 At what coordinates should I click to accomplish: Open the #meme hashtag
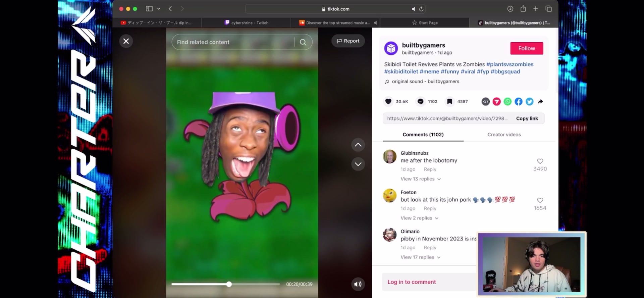(429, 71)
